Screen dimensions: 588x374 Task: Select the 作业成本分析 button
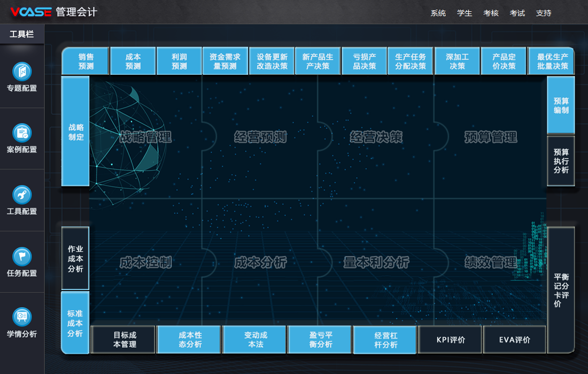point(75,259)
